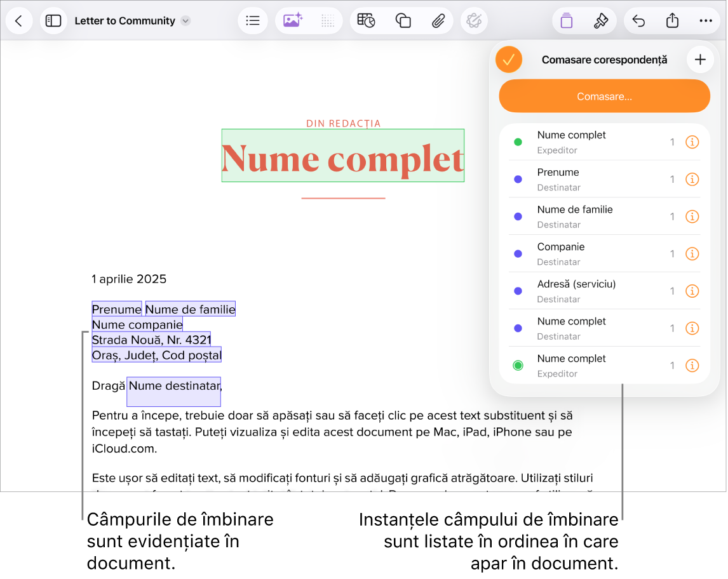Screen dimensions: 728x579
Task: Open the purple document setup icon
Action: tap(567, 21)
